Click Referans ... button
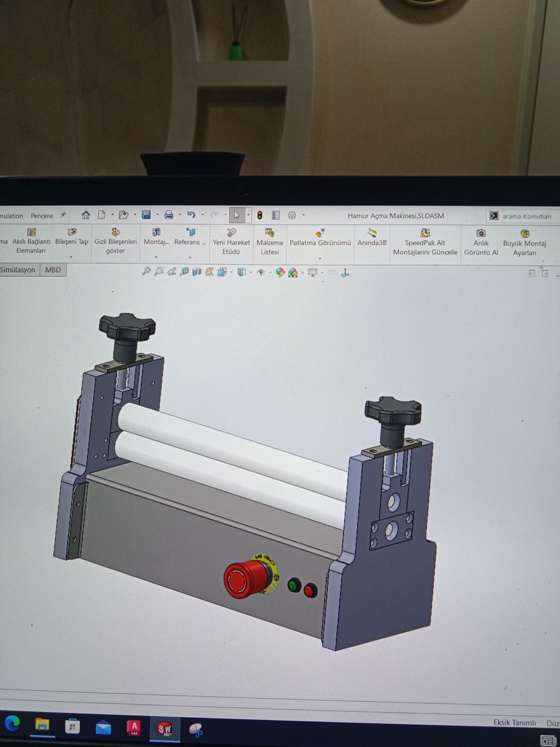 [190, 237]
